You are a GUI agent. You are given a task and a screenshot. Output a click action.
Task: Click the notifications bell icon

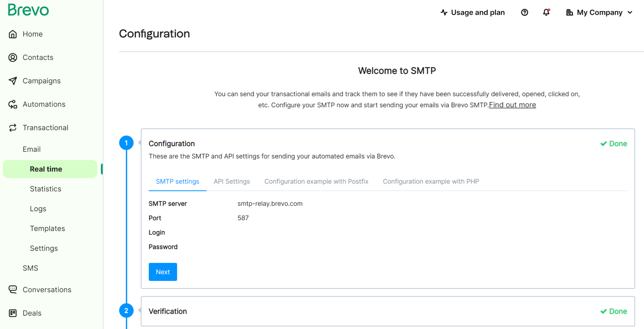click(546, 13)
